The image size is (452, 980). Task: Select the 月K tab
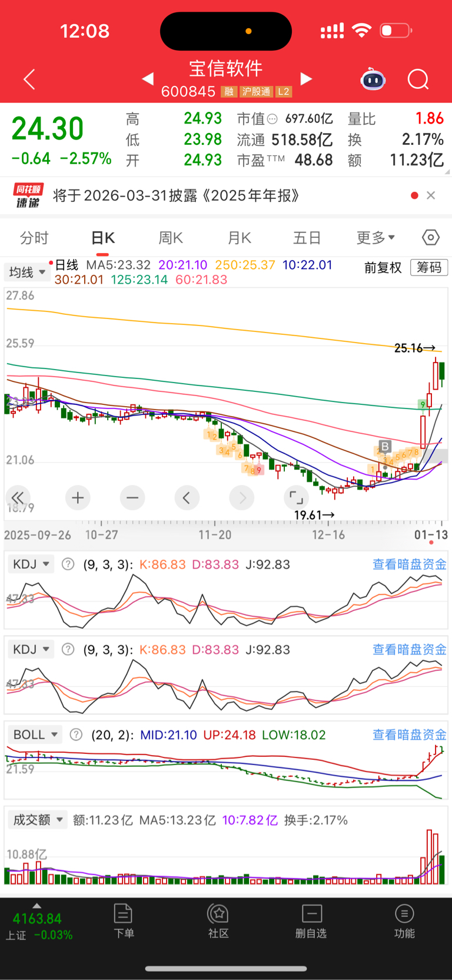point(240,238)
